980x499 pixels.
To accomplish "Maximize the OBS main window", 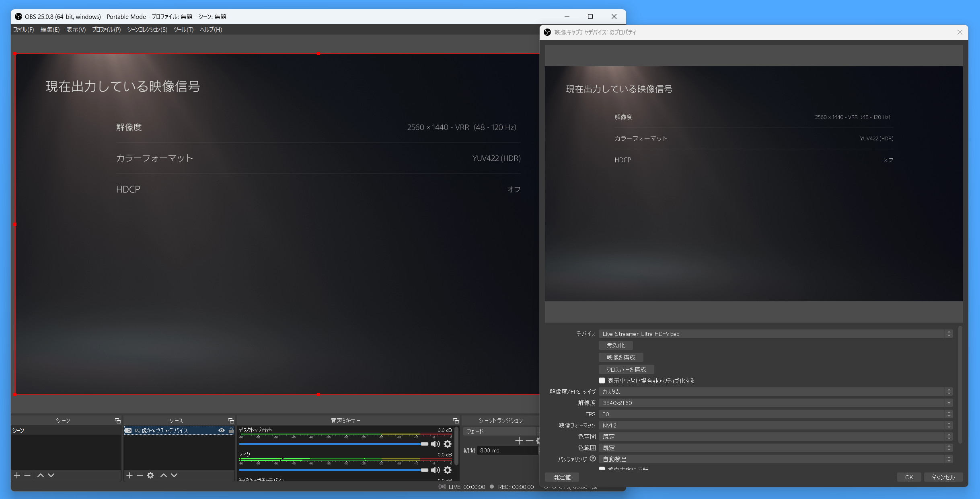I will coord(590,16).
